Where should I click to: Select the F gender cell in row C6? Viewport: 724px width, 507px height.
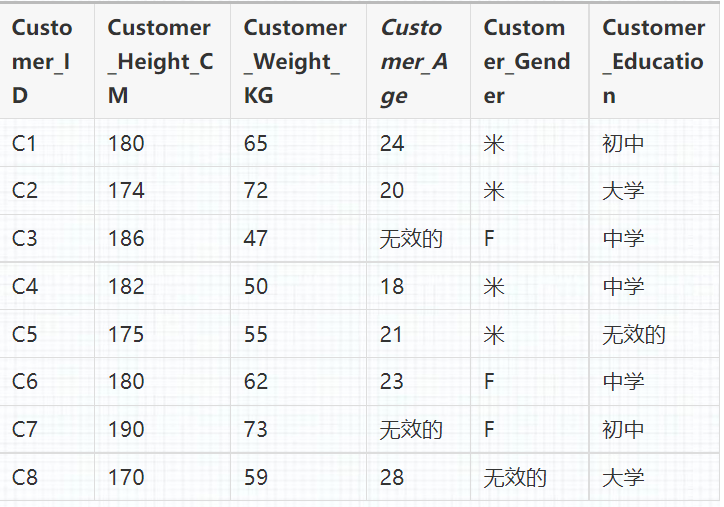tap(490, 382)
